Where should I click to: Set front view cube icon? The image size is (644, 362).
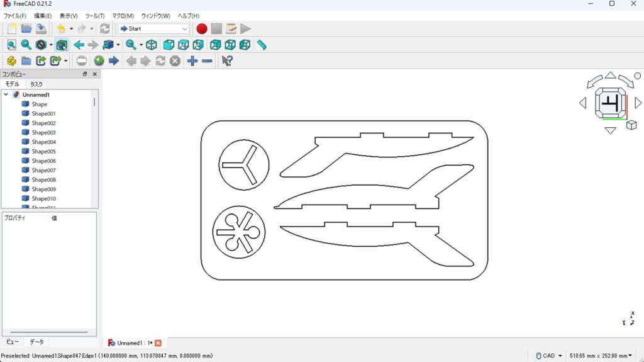coord(169,45)
